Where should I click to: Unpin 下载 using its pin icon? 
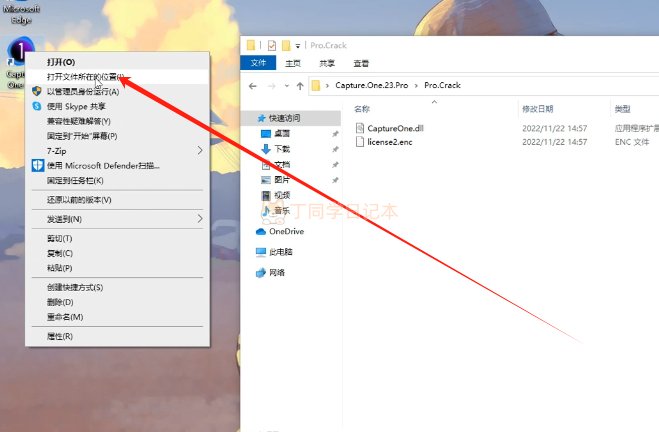335,149
